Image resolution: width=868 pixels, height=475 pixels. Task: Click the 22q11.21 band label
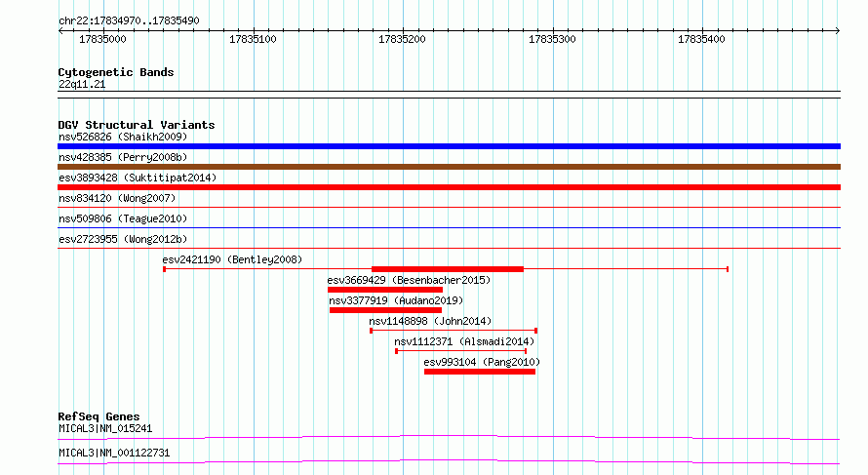[x=82, y=84]
